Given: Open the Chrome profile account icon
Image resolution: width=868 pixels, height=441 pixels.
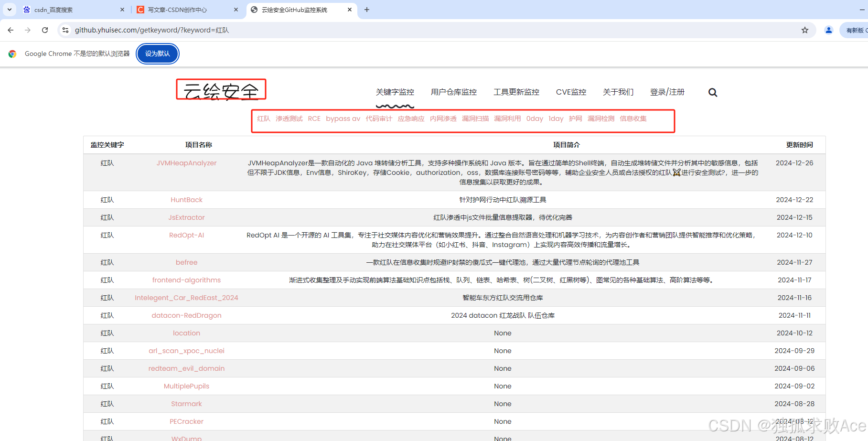Looking at the screenshot, I should pyautogui.click(x=828, y=30).
